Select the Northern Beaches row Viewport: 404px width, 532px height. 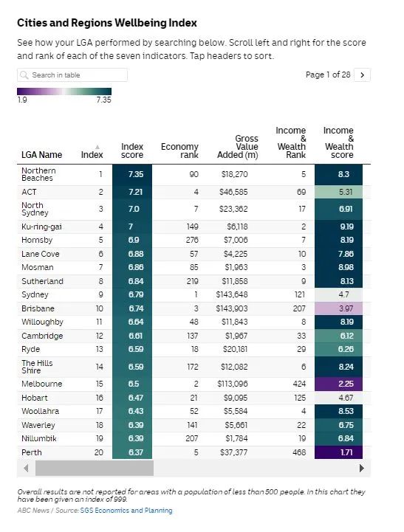tap(194, 174)
